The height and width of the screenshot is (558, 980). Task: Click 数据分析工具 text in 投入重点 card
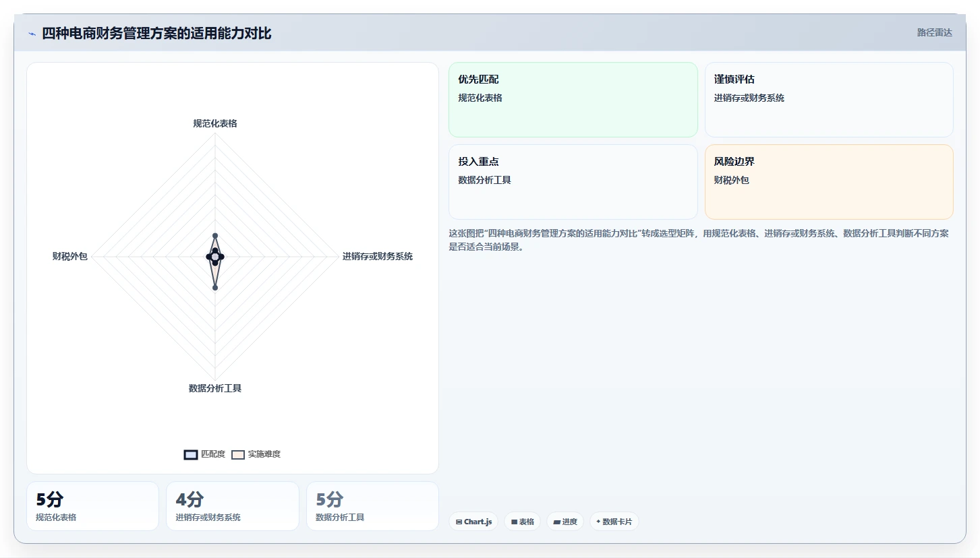point(484,181)
